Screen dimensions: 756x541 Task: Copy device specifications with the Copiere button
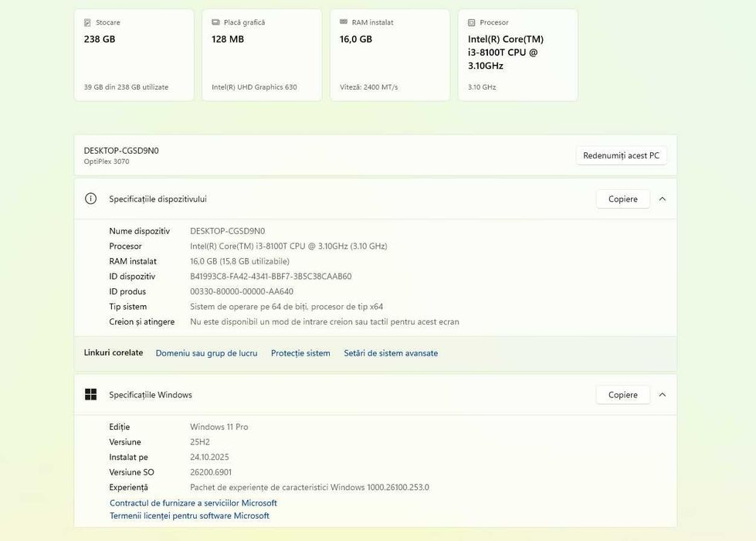coord(622,199)
